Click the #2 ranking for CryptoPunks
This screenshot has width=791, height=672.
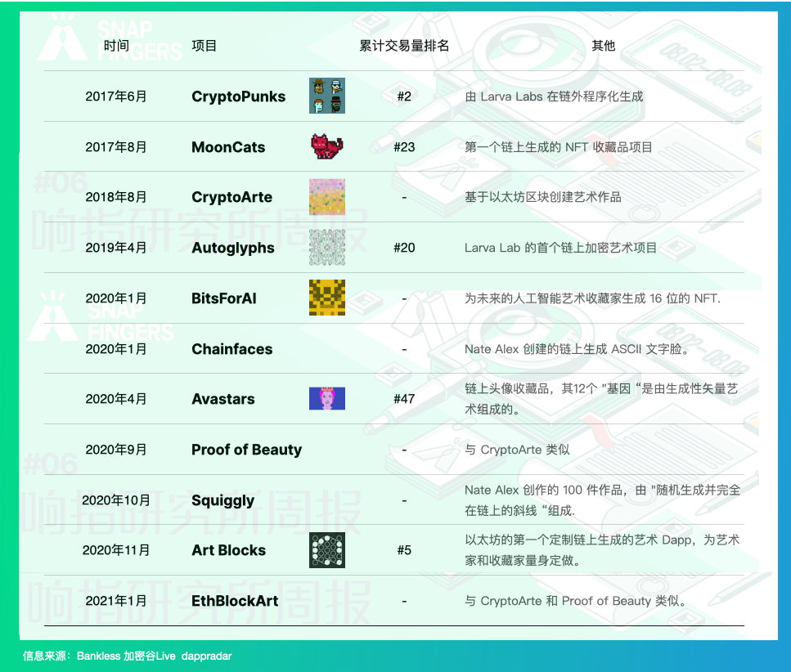pyautogui.click(x=404, y=96)
